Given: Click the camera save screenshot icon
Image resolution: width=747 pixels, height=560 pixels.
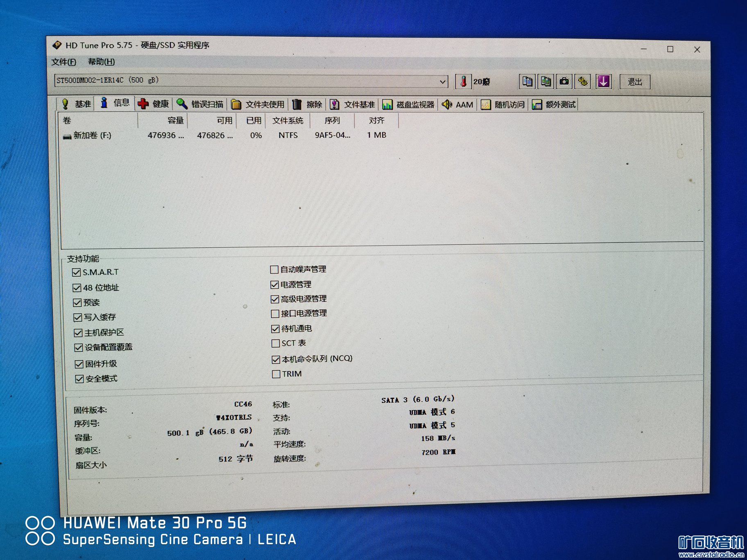Looking at the screenshot, I should pos(564,81).
